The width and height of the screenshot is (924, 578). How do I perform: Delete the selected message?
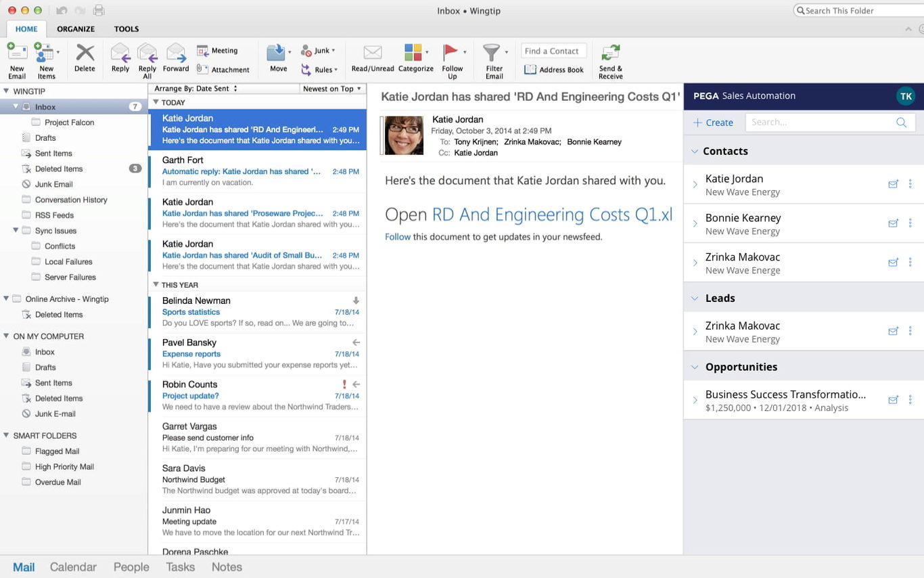pyautogui.click(x=85, y=53)
